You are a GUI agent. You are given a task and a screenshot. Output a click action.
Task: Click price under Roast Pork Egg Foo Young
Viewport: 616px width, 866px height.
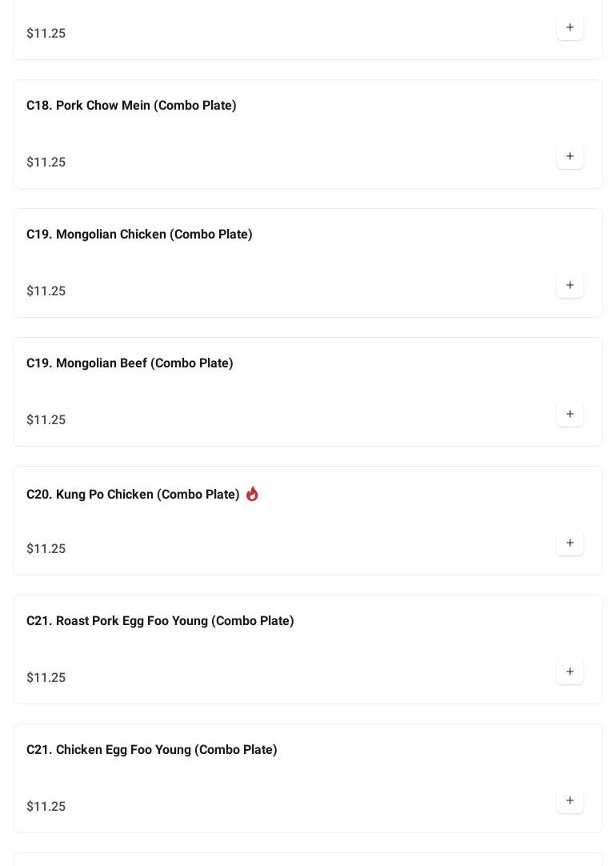[x=46, y=678]
